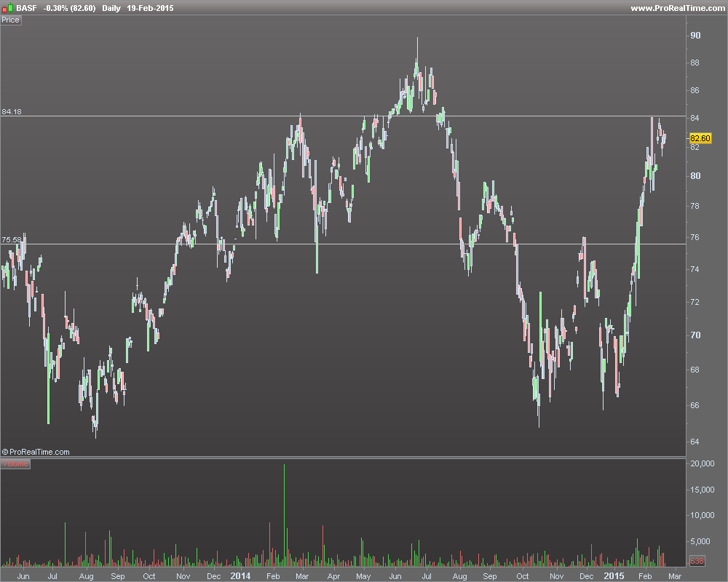Open www.ProRealTime.com link in top right
This screenshot has height=582, width=728.
tap(677, 8)
